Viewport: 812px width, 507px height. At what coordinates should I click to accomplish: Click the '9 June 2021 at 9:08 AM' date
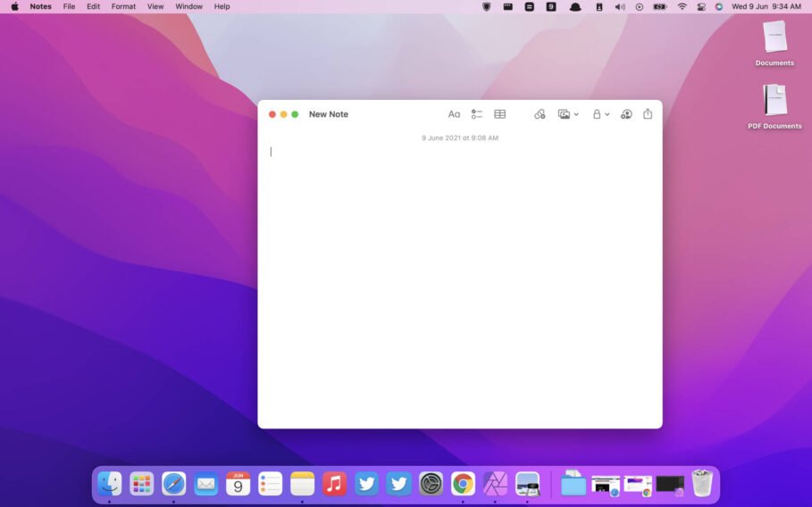(460, 137)
